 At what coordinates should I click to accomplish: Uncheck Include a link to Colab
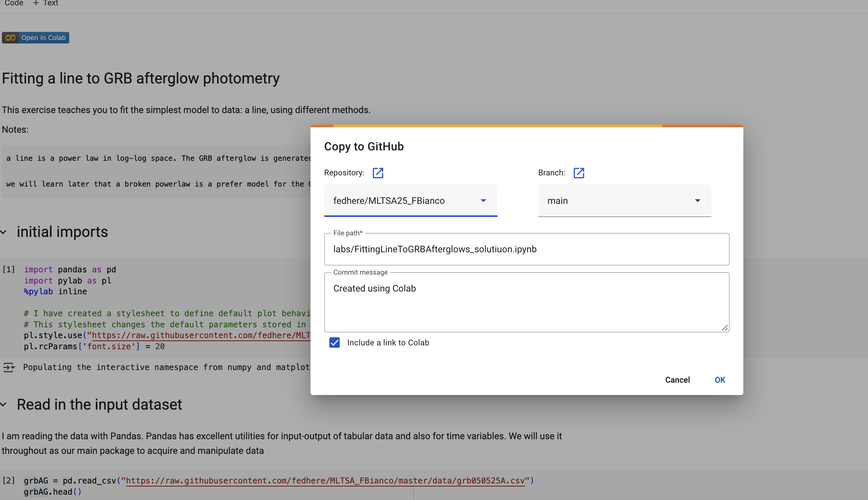pos(334,343)
